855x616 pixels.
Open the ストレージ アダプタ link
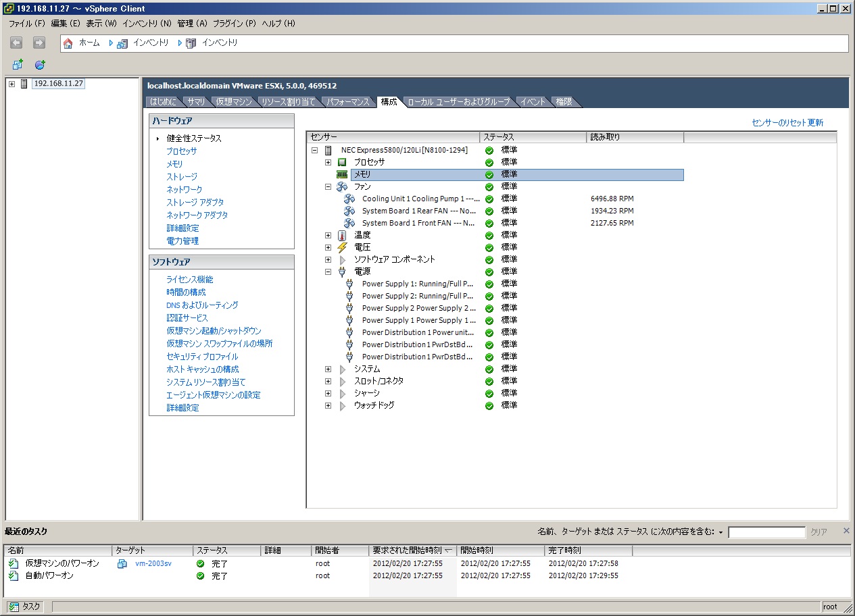195,203
